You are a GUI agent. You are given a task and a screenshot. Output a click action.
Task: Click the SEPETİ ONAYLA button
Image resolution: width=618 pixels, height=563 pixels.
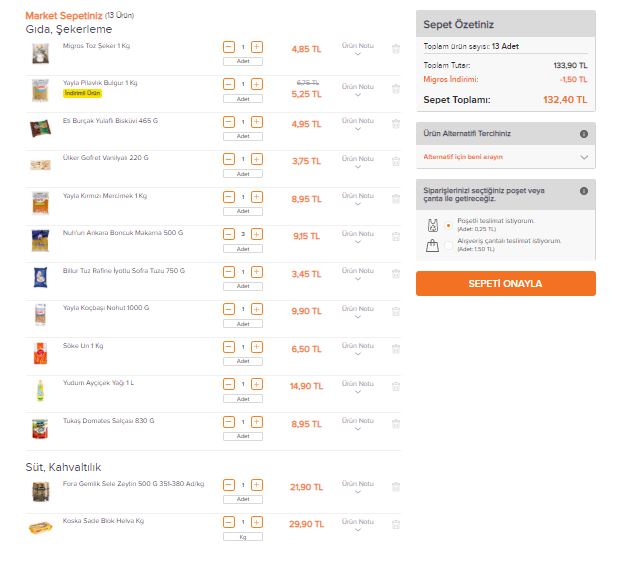click(506, 283)
